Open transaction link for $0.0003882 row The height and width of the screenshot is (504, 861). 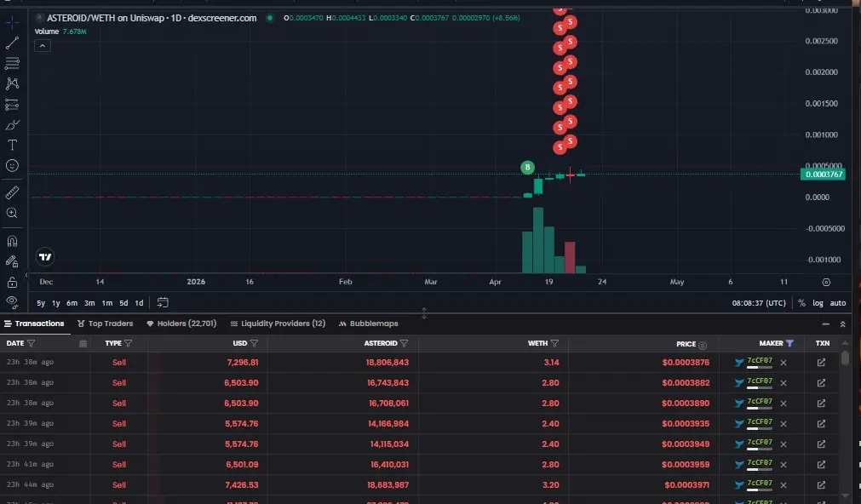tap(821, 382)
